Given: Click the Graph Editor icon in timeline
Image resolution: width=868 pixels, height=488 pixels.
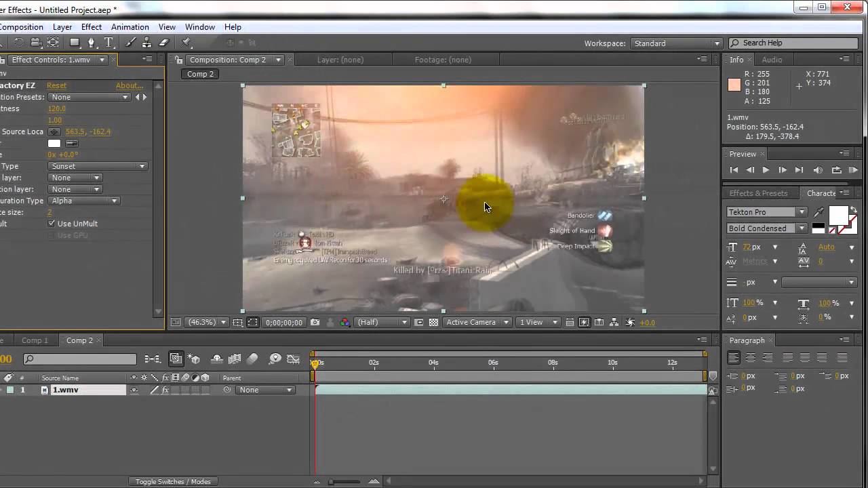Looking at the screenshot, I should (294, 359).
